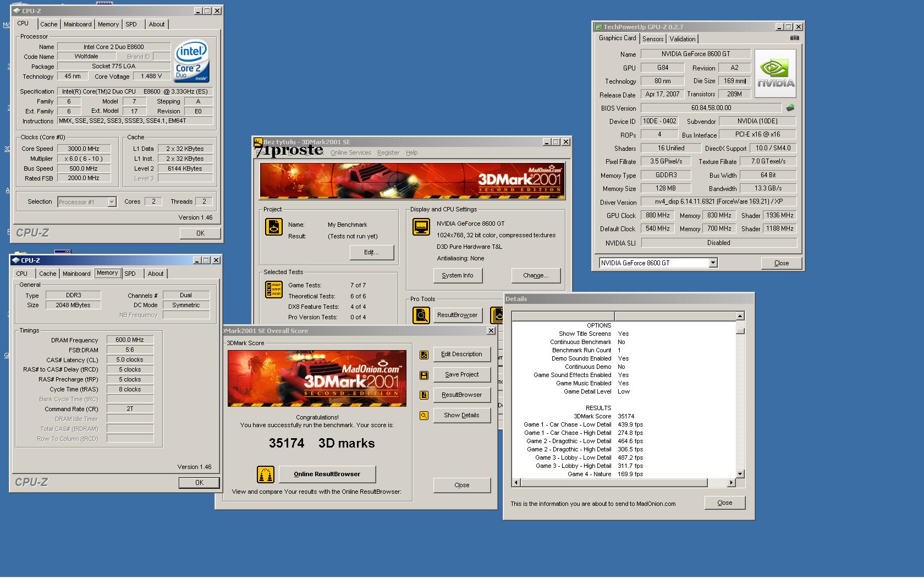Click the GPU-Z title bar app icon
924x578 pixels.
click(598, 27)
